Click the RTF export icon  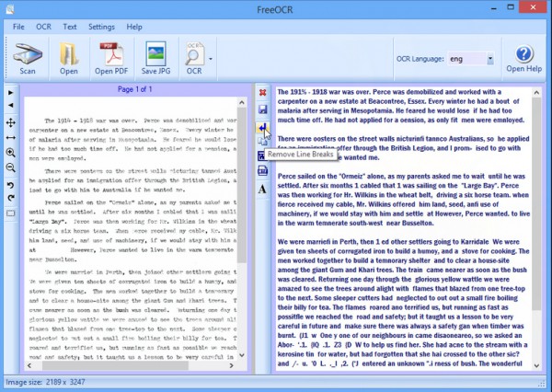tap(262, 171)
